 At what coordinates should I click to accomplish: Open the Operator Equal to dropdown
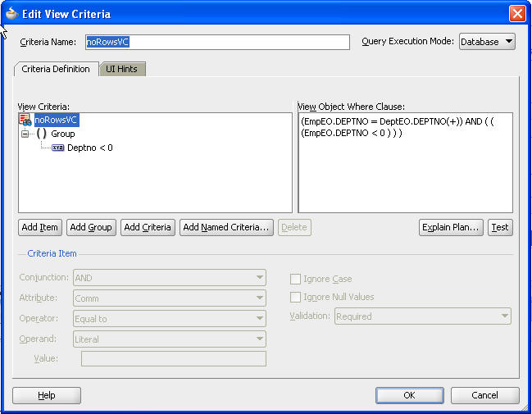point(170,319)
